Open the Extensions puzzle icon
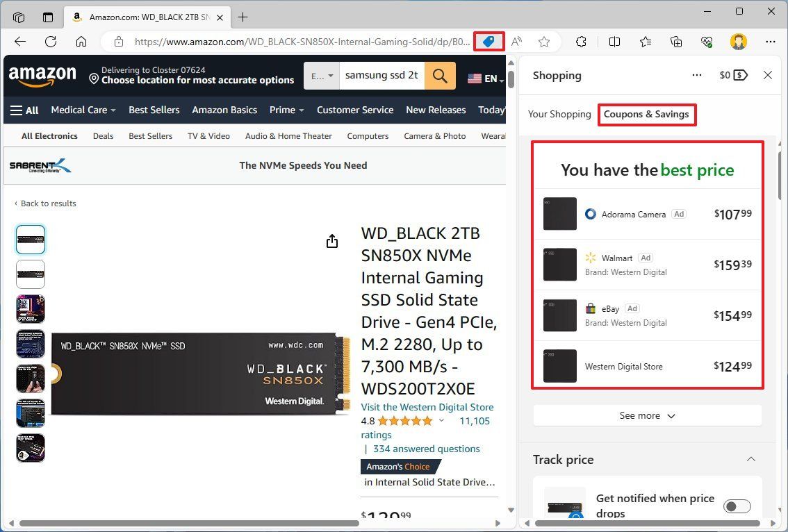The width and height of the screenshot is (788, 532). (581, 41)
